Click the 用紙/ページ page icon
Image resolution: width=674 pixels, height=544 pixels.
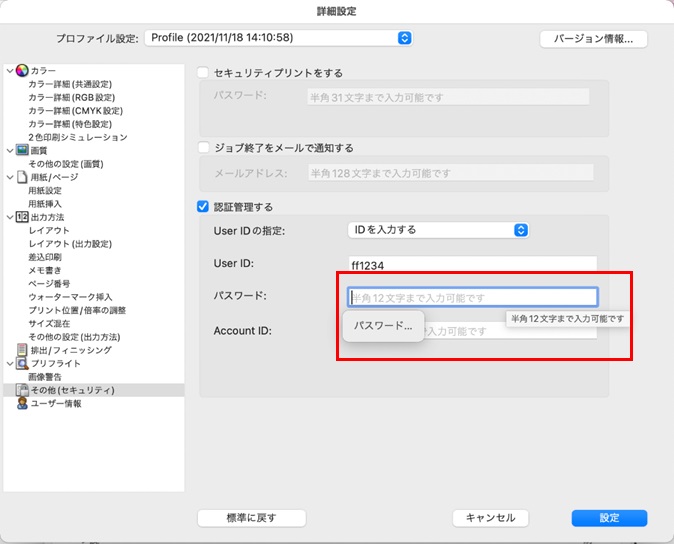click(22, 177)
